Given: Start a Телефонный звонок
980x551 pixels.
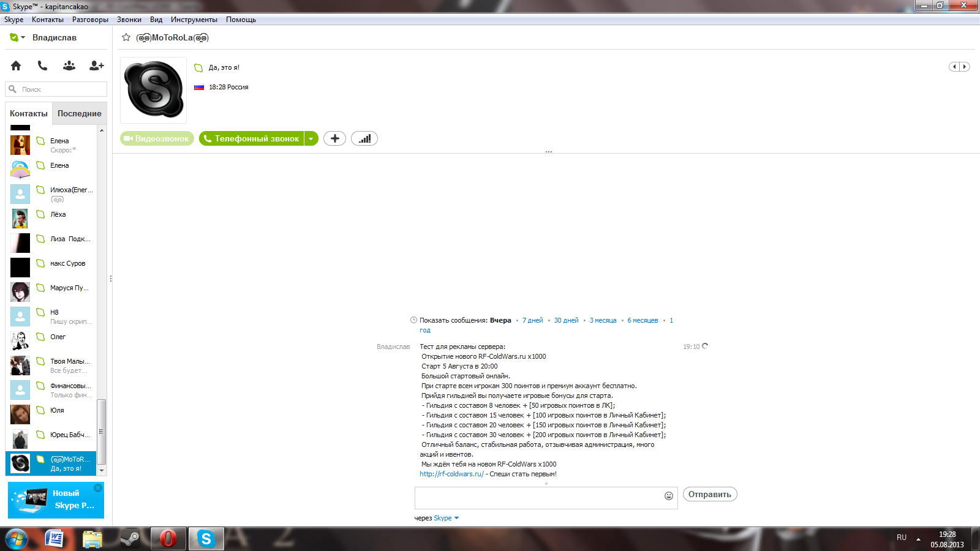Looking at the screenshot, I should (251, 139).
